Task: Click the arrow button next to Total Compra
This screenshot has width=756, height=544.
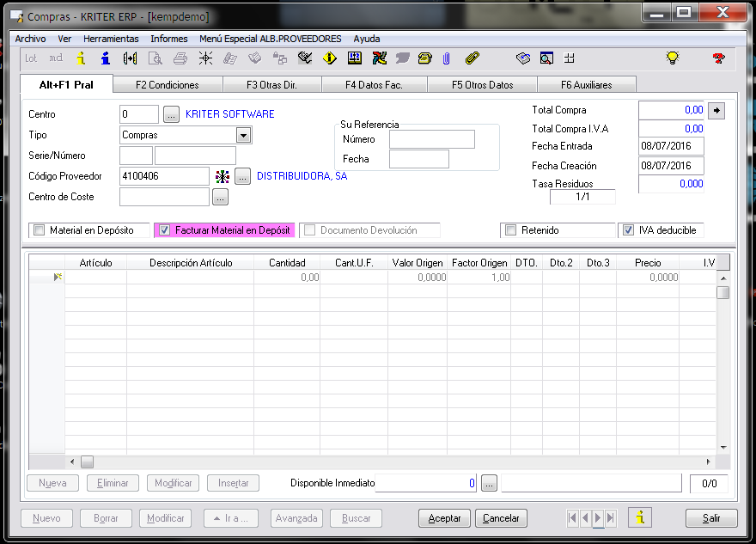Action: coord(716,111)
